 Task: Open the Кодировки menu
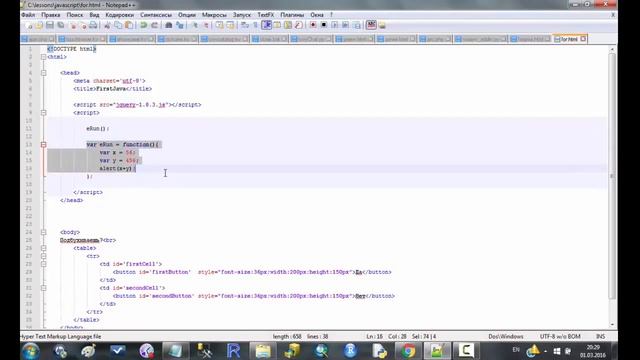click(x=119, y=15)
